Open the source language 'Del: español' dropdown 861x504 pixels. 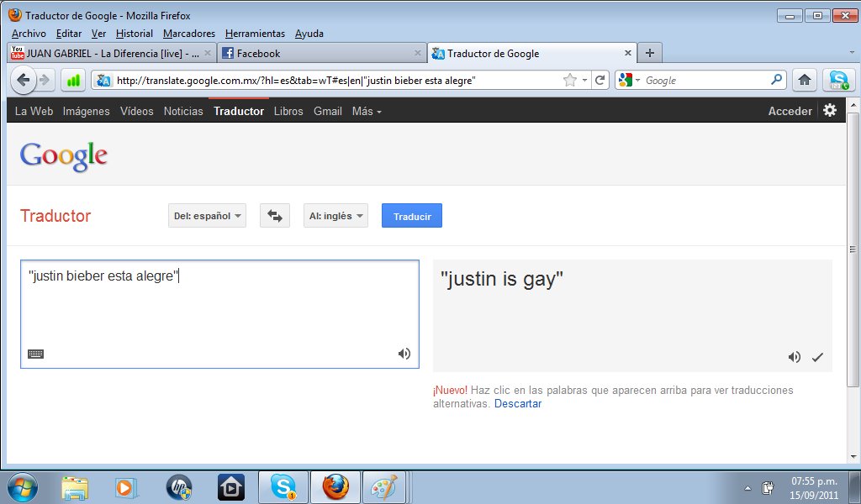[207, 216]
